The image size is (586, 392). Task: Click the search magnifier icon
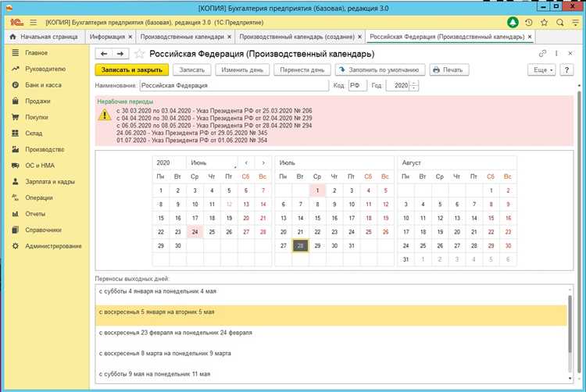pos(559,23)
